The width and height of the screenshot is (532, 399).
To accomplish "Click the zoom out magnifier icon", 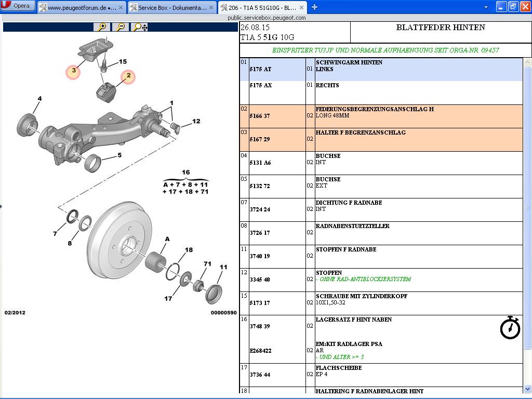I will [x=120, y=27].
